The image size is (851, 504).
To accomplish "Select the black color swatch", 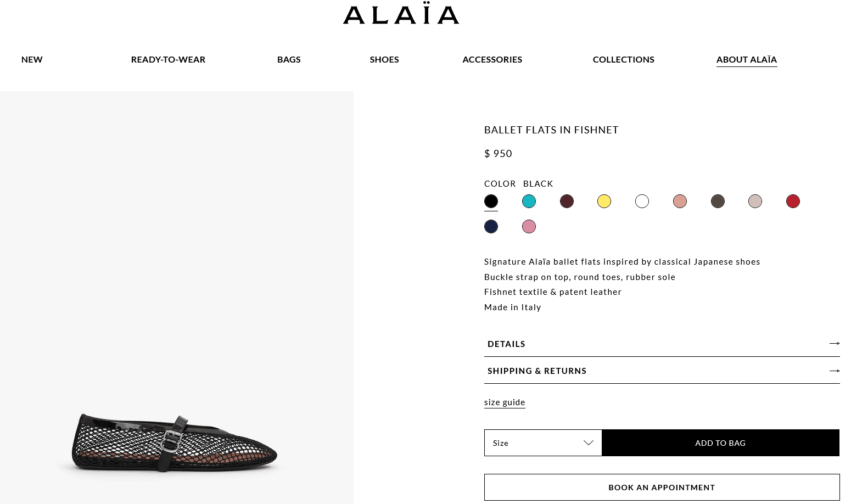I will 491,201.
